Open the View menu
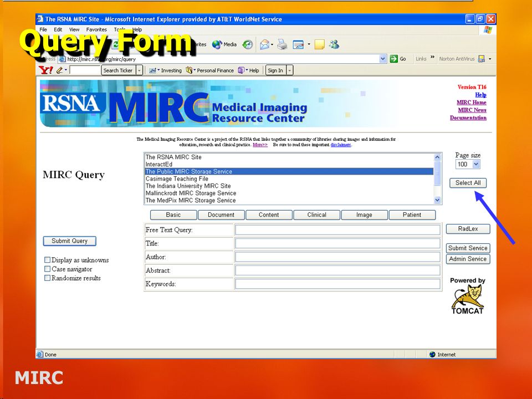This screenshot has height=399, width=532. click(74, 29)
